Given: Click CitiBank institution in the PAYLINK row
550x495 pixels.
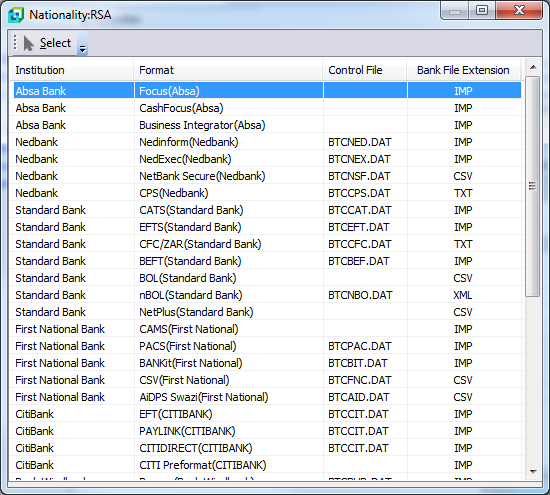Looking at the screenshot, I should pos(34,431).
